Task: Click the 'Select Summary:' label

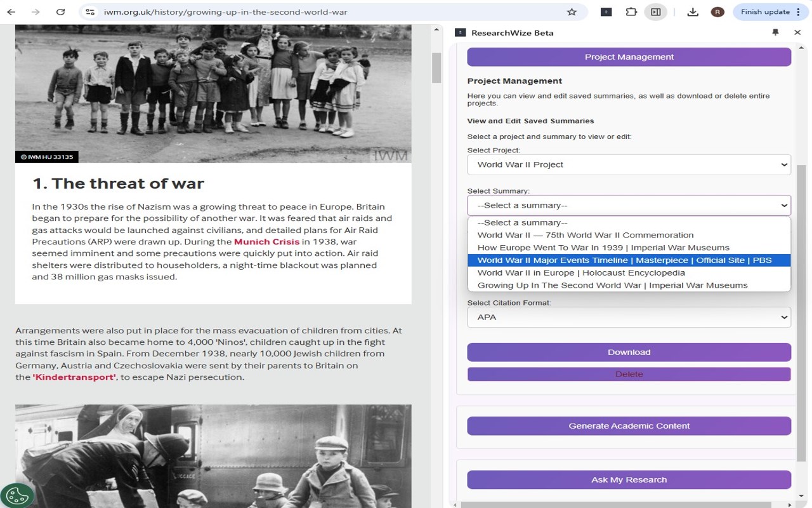Action: click(498, 191)
